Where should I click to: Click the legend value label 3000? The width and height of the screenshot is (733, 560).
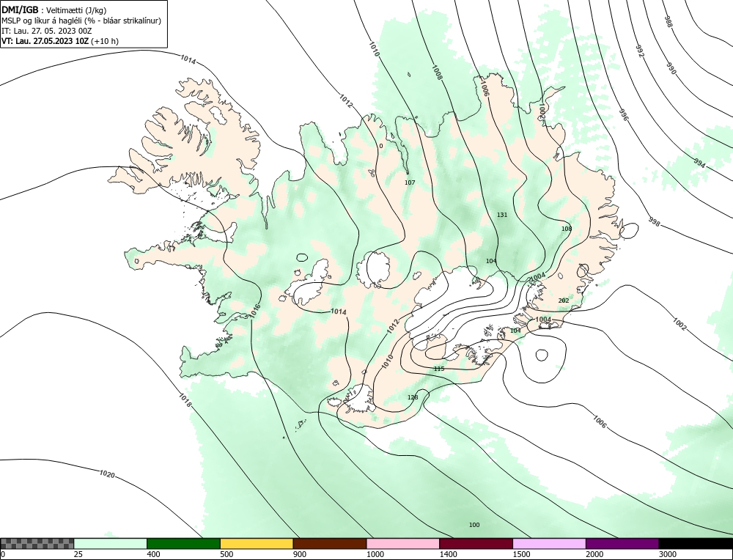tap(668, 554)
